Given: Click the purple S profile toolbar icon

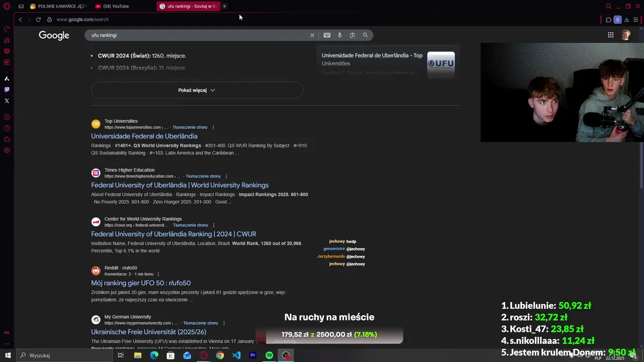Looking at the screenshot, I should (x=617, y=20).
